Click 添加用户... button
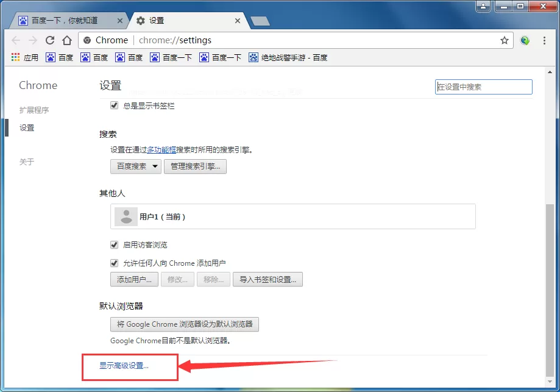 click(134, 279)
